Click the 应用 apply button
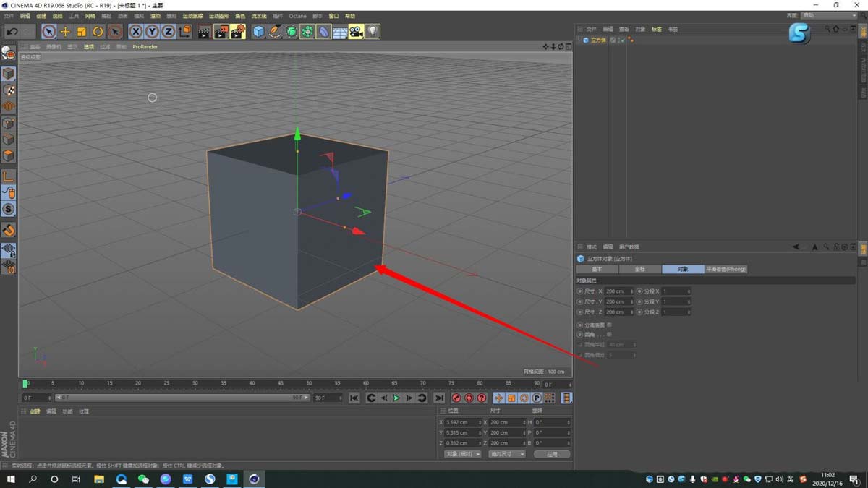 (x=552, y=454)
